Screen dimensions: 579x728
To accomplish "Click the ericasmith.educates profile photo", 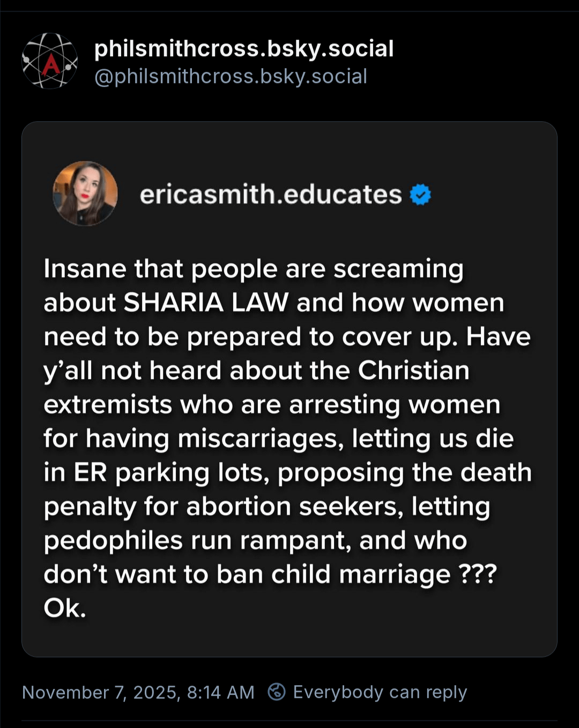I will coord(85,194).
